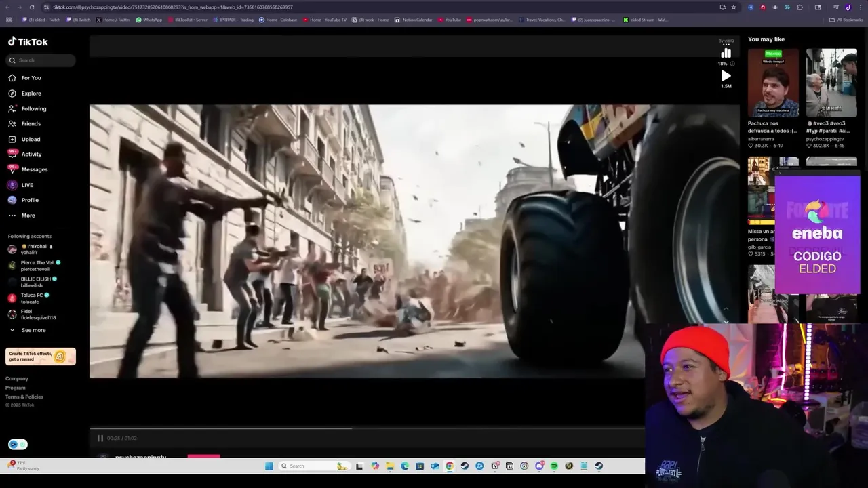Open the weather widget showing 77°F
868x488 pixels.
23,466
